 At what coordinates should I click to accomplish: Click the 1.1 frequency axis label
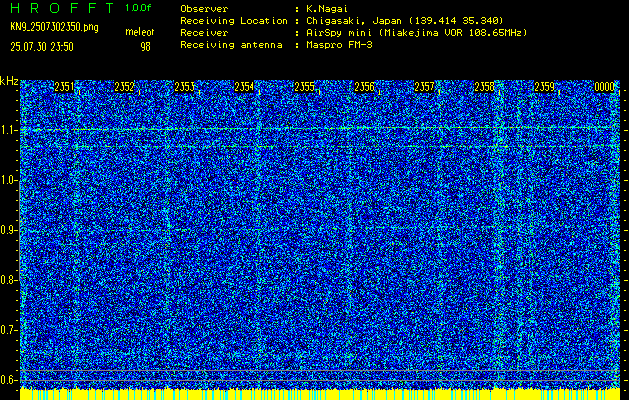8,130
